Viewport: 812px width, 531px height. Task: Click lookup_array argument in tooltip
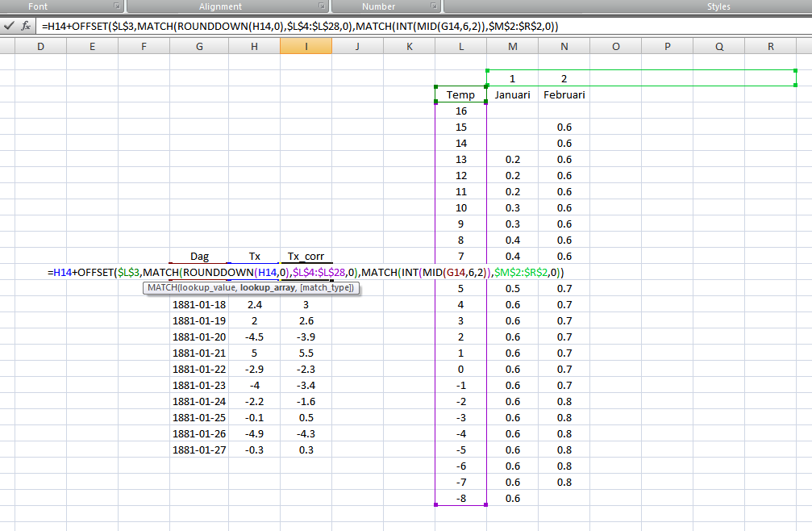point(269,288)
